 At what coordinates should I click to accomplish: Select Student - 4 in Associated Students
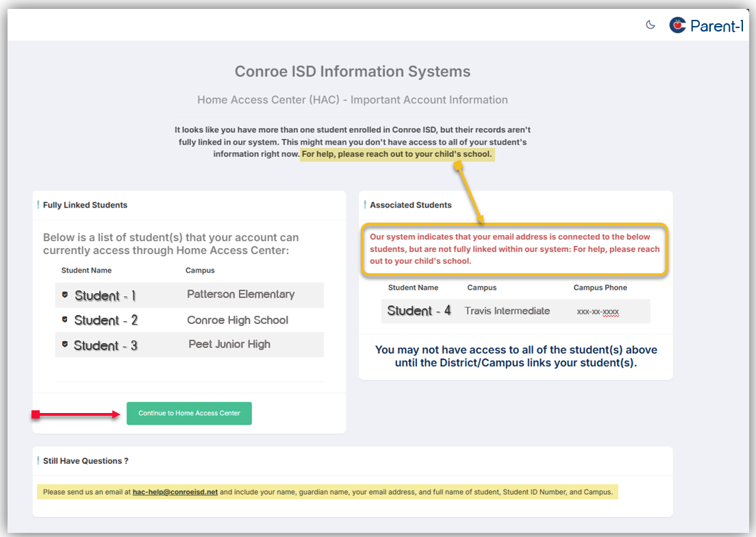(x=418, y=311)
